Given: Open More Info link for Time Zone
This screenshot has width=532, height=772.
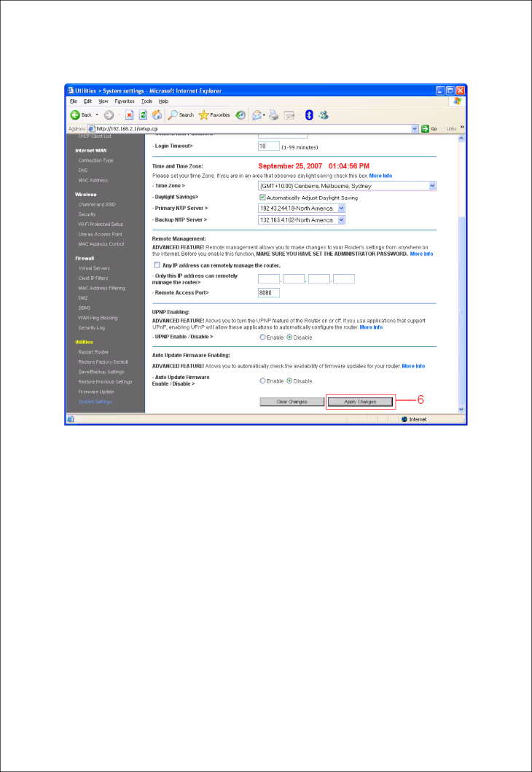Looking at the screenshot, I should point(381,176).
